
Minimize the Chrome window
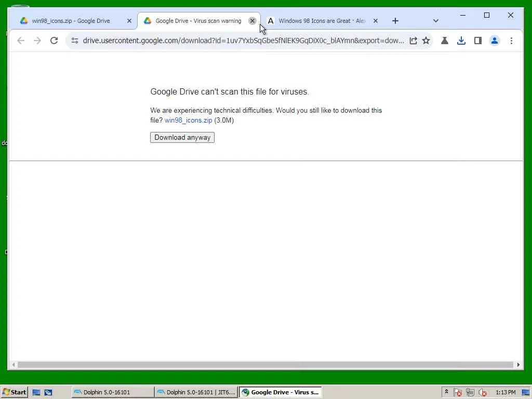[463, 15]
